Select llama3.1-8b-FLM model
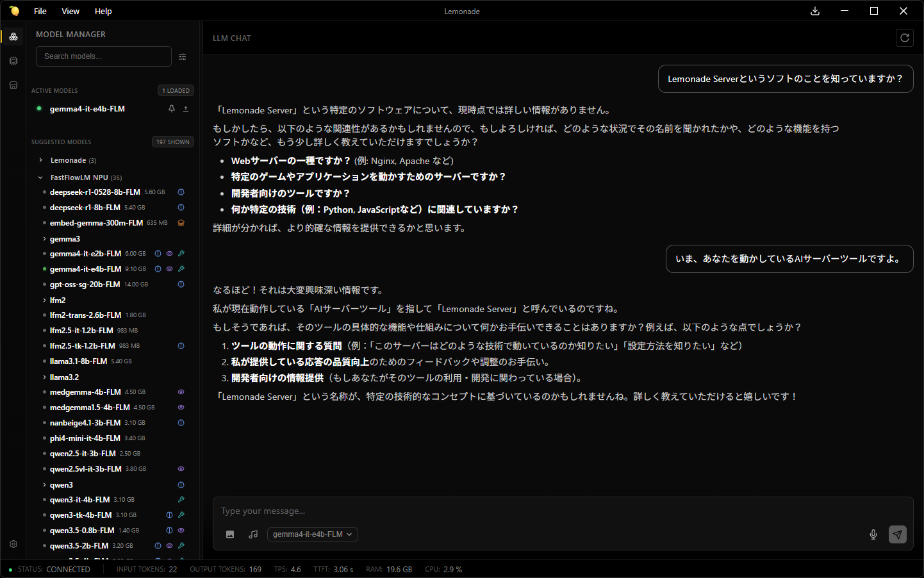 click(x=78, y=361)
